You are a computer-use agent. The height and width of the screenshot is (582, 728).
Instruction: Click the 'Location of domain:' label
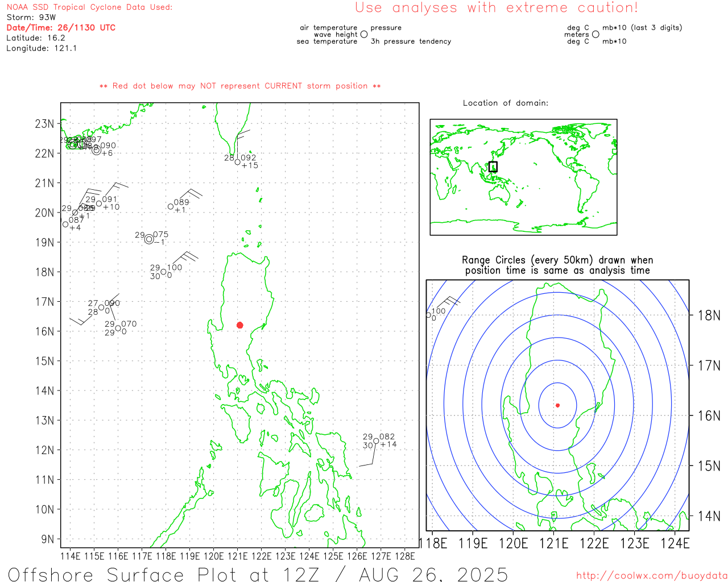coord(506,103)
